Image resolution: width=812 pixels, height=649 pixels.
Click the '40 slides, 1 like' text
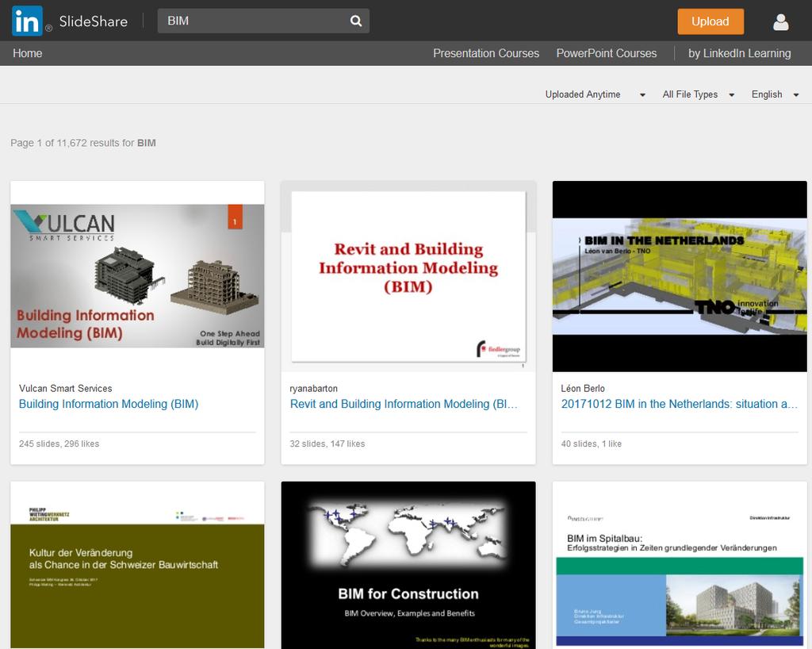(592, 444)
